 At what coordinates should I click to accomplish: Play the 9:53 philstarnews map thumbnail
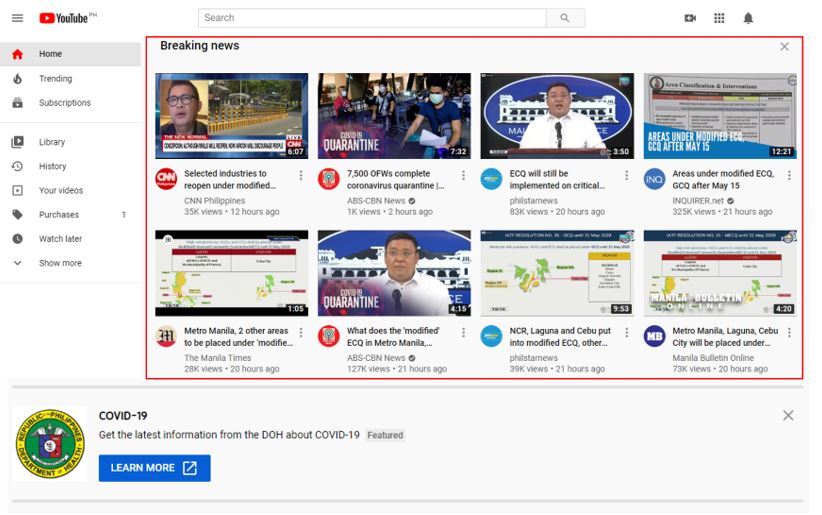(557, 273)
